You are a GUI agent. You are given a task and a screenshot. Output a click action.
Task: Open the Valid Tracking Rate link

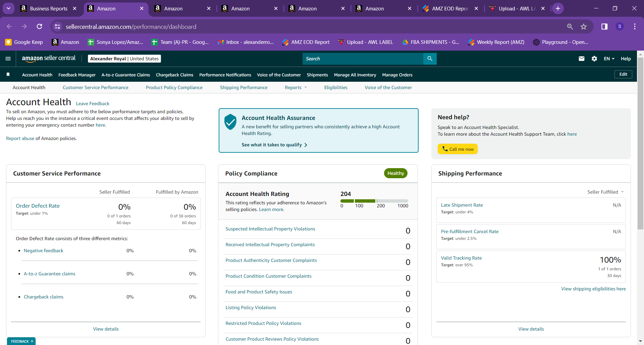click(x=461, y=258)
